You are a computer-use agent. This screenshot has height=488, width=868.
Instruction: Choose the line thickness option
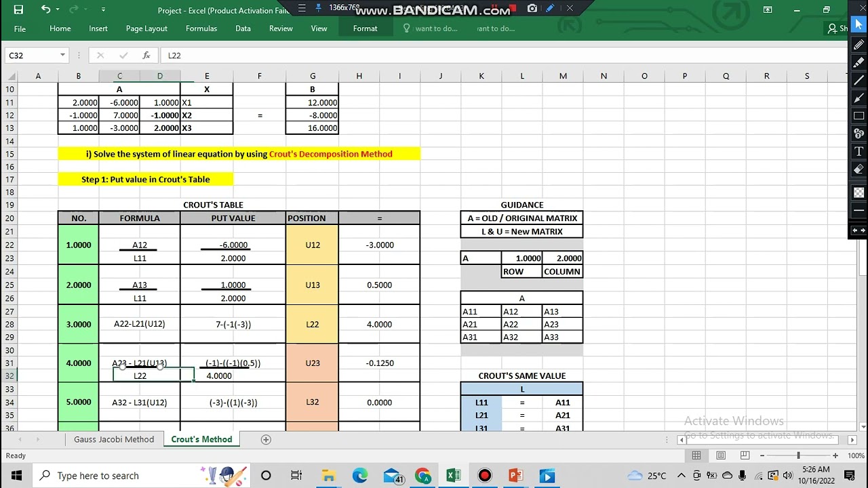tap(859, 211)
